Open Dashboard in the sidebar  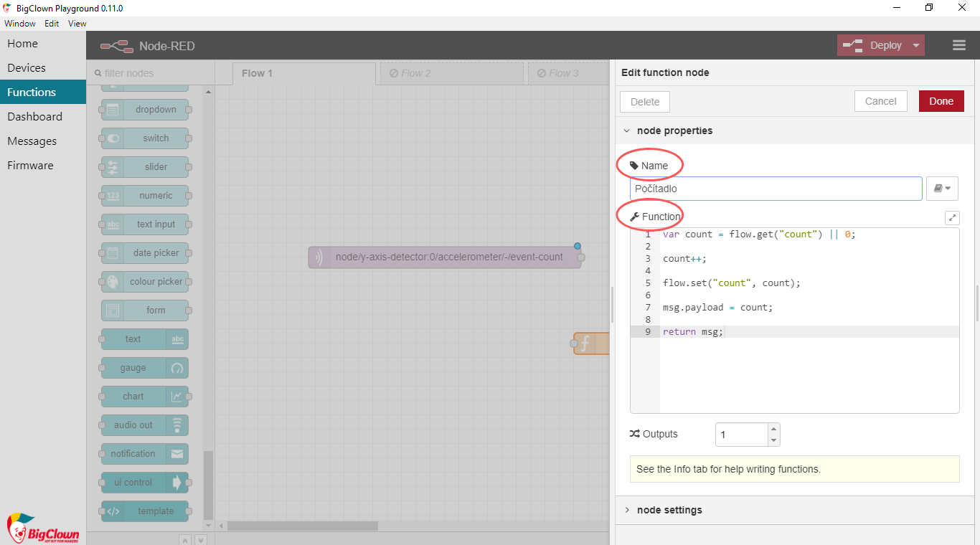coord(43,117)
